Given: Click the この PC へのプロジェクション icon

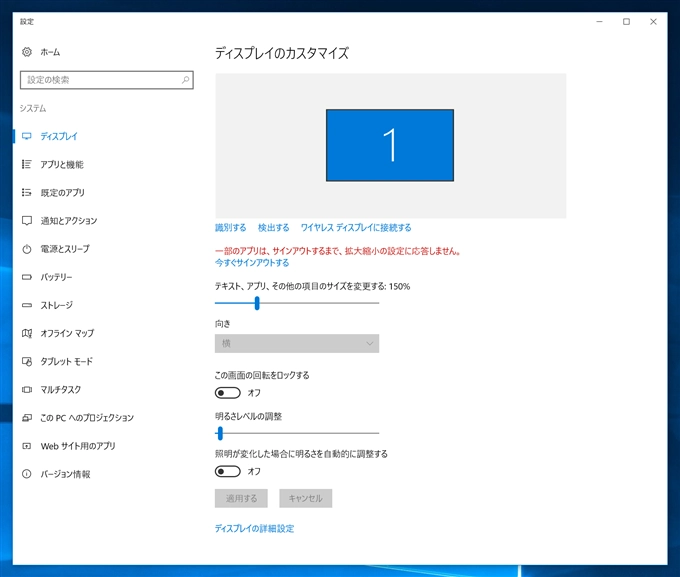Looking at the screenshot, I should pos(27,418).
